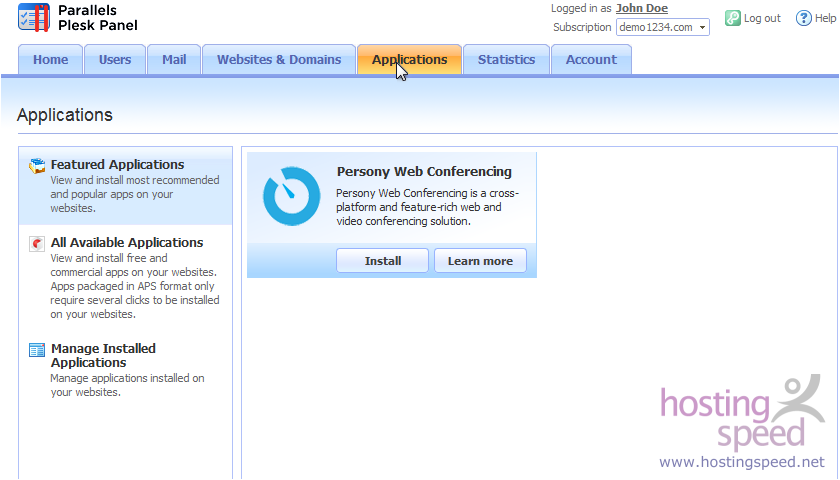The width and height of the screenshot is (840, 480).
Task: Click the Subscription label text
Action: coord(582,27)
